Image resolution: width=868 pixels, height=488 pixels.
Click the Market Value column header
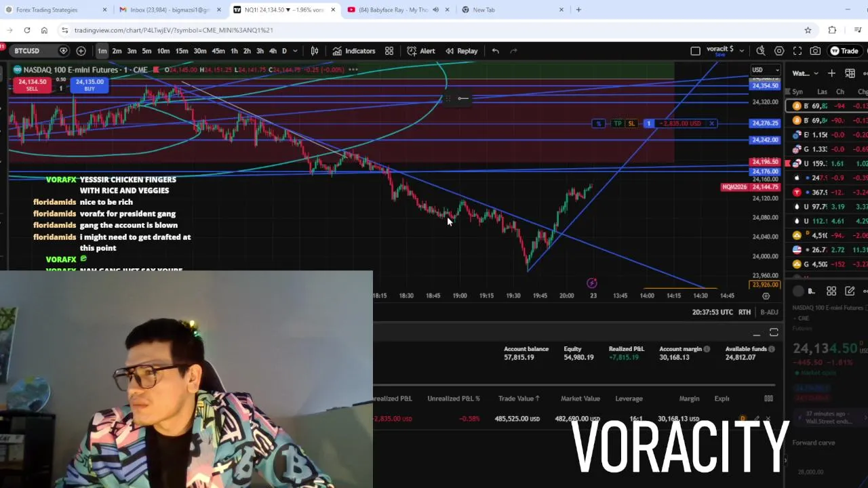point(580,399)
